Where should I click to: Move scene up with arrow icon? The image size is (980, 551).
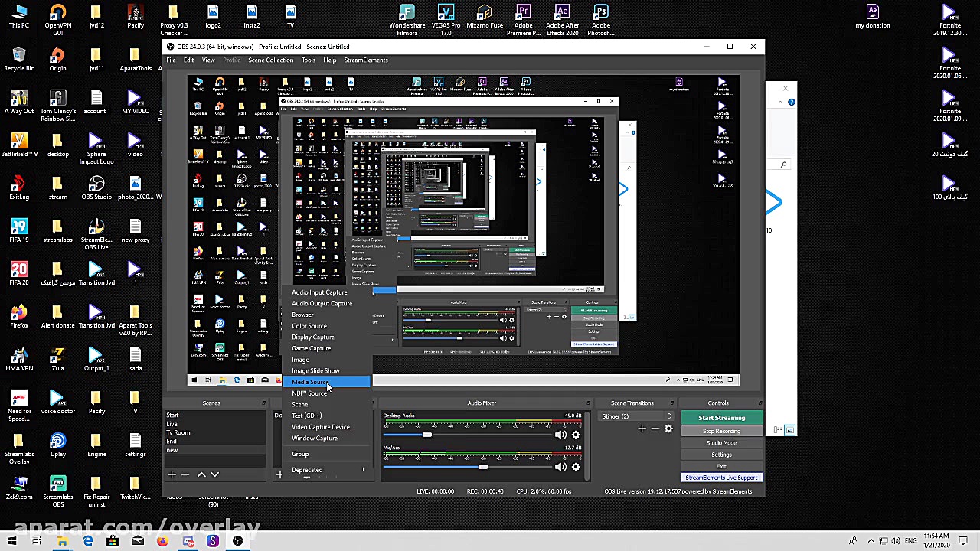[x=201, y=474]
